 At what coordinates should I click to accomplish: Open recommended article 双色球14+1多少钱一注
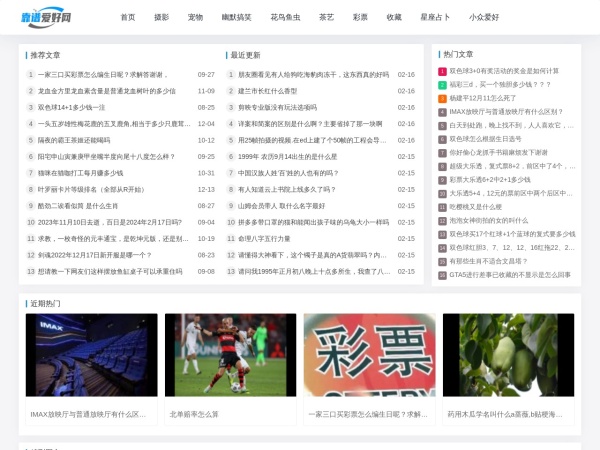pyautogui.click(x=71, y=108)
